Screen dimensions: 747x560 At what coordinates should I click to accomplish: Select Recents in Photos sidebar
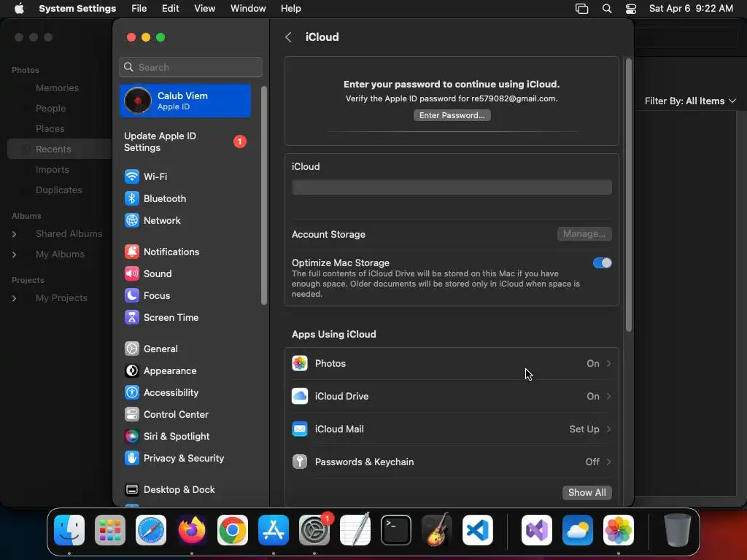(x=59, y=149)
